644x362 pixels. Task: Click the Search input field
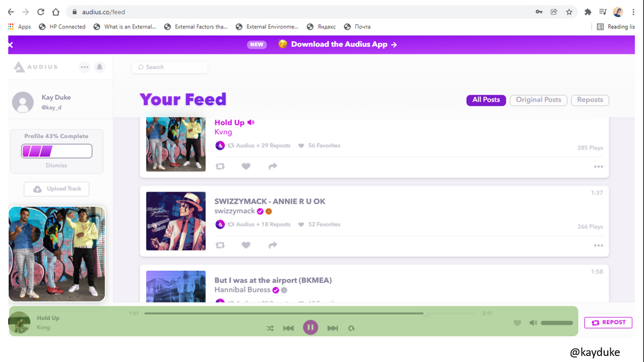pyautogui.click(x=170, y=67)
